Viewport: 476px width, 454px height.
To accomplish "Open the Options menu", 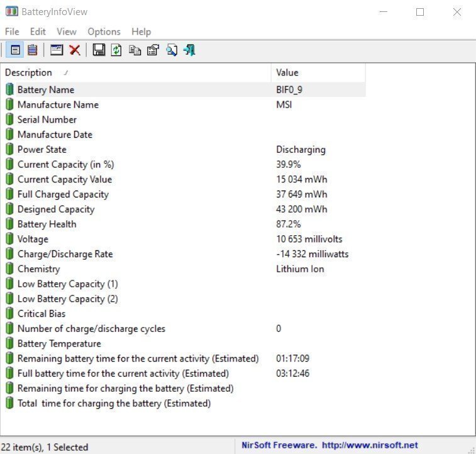I will point(104,31).
